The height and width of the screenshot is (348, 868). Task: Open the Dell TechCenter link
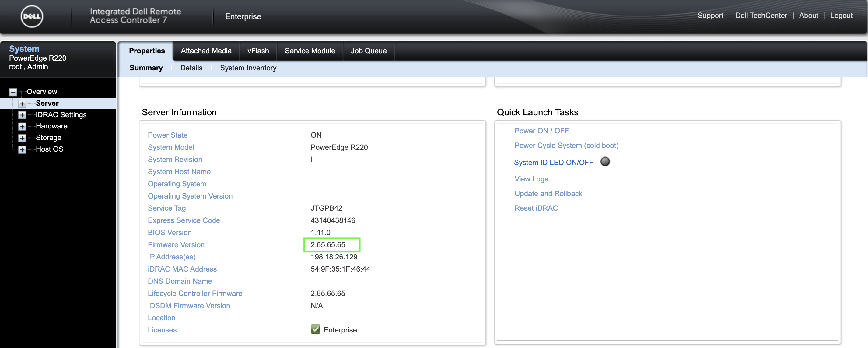(x=761, y=16)
